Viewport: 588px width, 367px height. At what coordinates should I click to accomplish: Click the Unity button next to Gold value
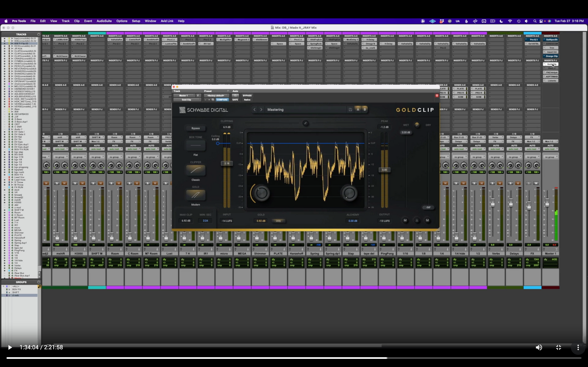(279, 221)
